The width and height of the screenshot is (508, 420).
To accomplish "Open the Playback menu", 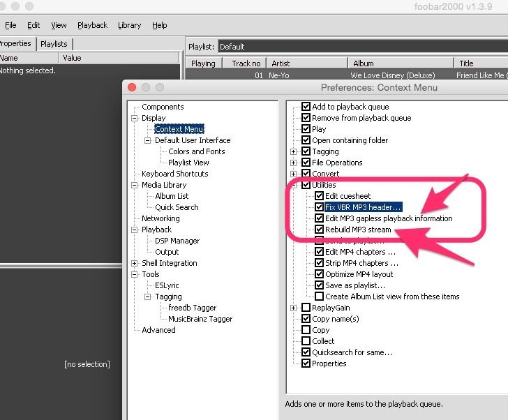I will [92, 25].
